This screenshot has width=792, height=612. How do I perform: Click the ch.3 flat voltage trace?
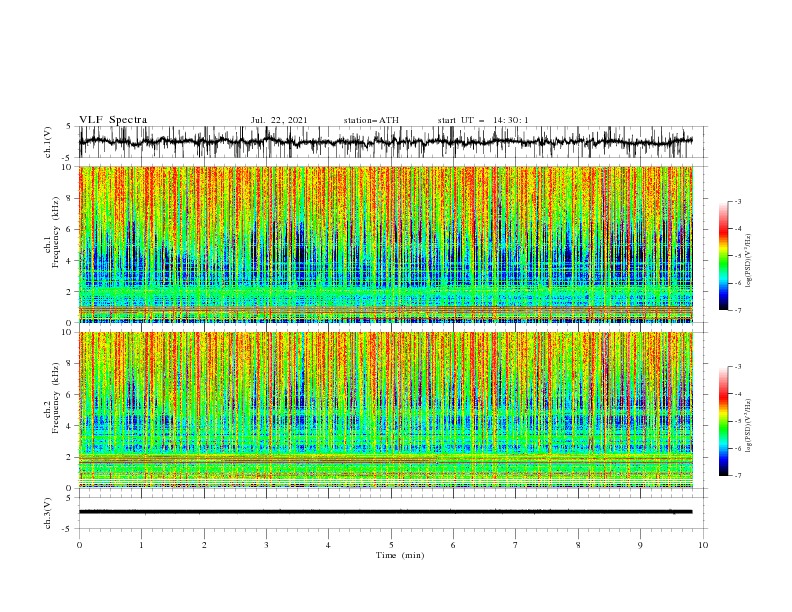[x=385, y=512]
